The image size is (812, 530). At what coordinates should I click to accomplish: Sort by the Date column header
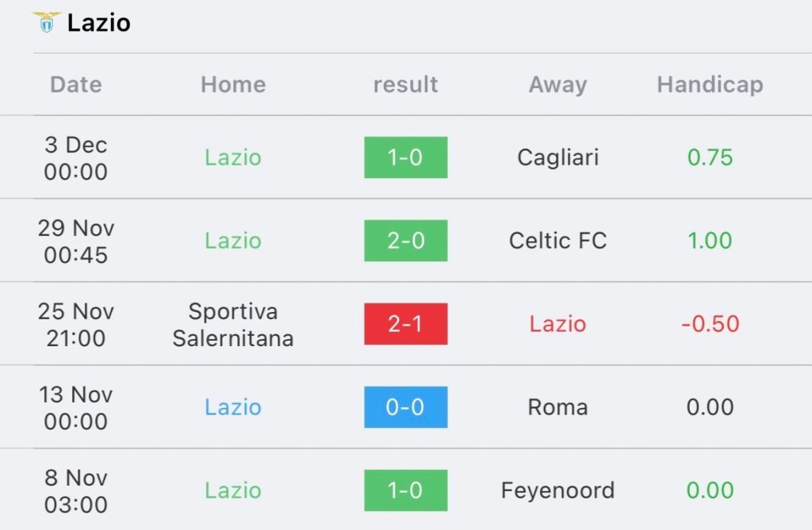76,84
